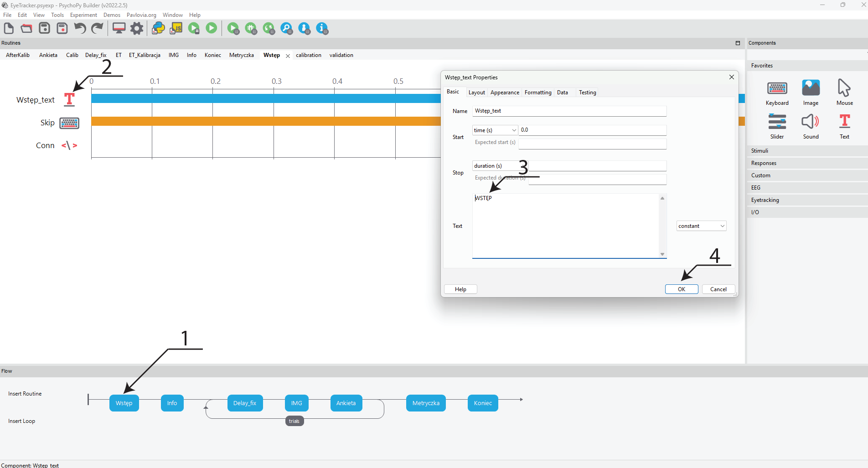
Task: Click the Compile to JS icon
Action: point(176,29)
